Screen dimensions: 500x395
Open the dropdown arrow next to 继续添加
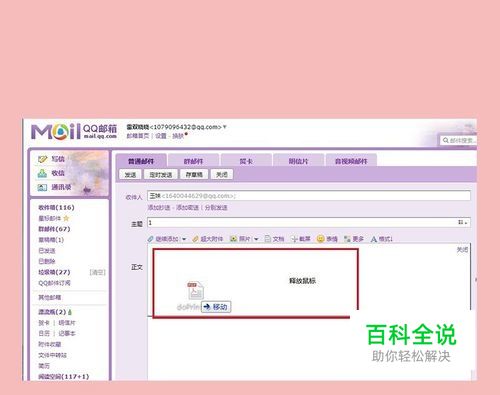click(184, 239)
